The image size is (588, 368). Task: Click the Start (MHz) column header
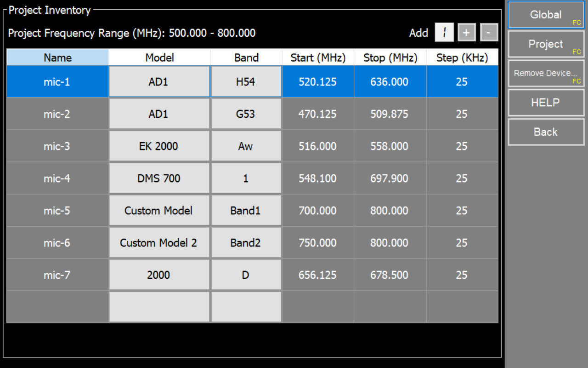[318, 57]
